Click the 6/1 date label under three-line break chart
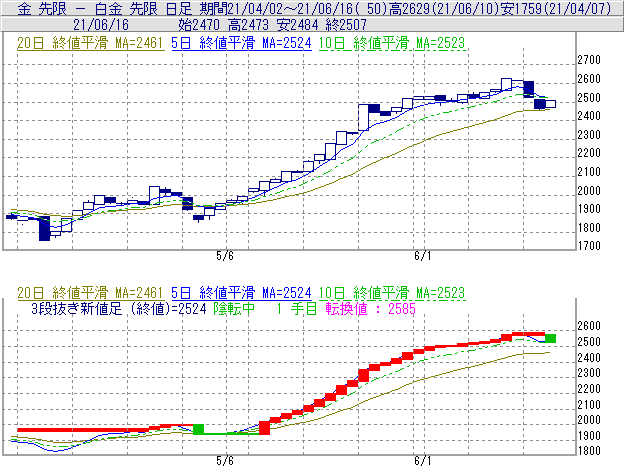624x473 pixels. pos(423,461)
